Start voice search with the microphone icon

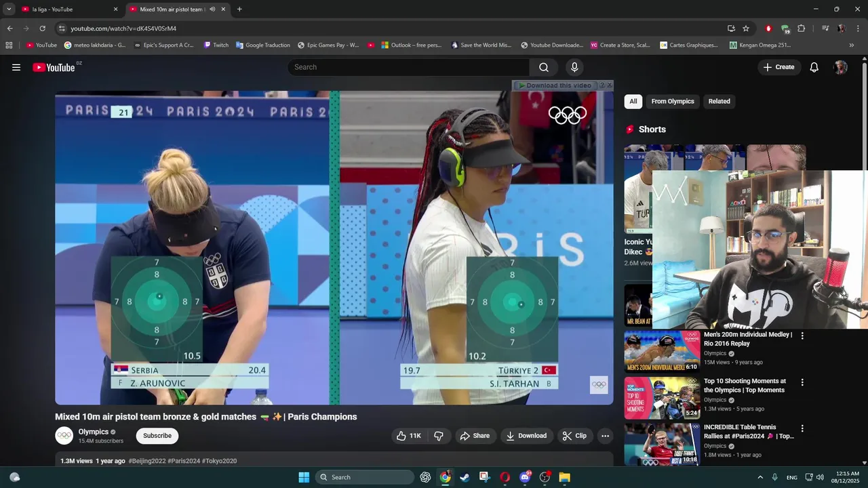pos(574,67)
